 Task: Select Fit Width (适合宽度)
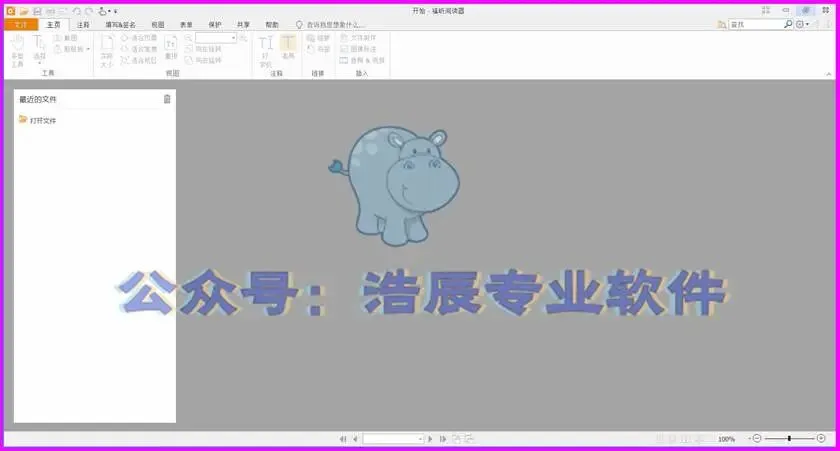pyautogui.click(x=139, y=49)
